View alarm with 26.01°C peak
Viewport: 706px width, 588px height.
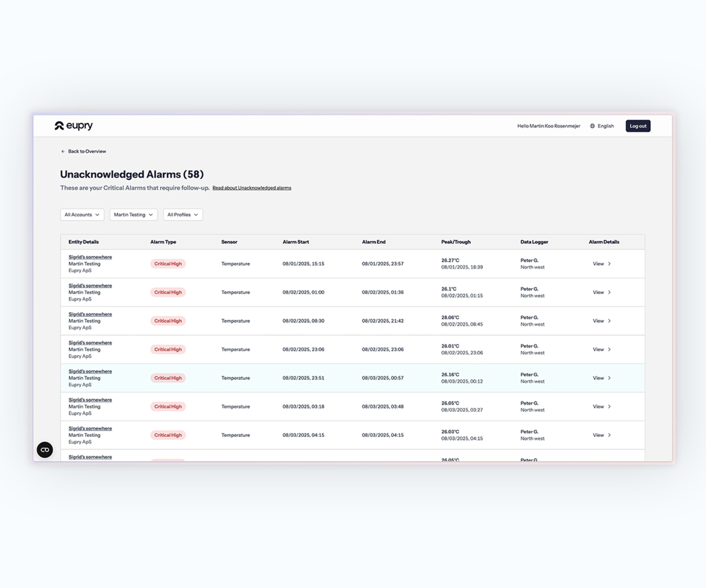point(598,349)
